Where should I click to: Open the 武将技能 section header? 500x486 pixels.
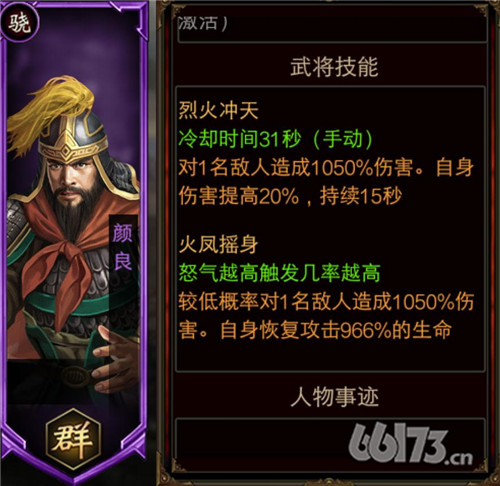point(334,67)
